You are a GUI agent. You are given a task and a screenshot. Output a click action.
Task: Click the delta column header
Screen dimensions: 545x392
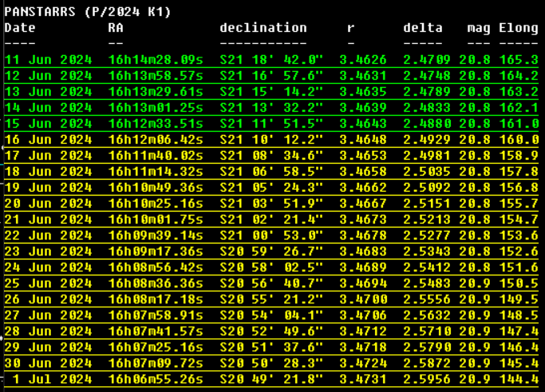pos(423,28)
